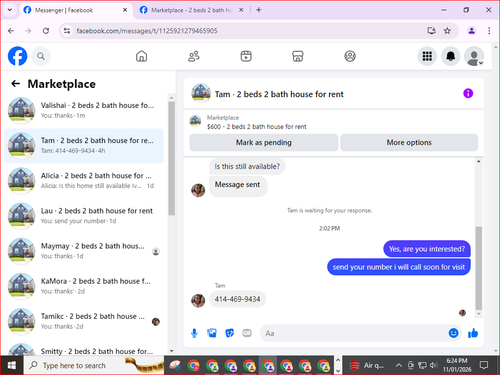Attach a photo with image icon

point(212,333)
